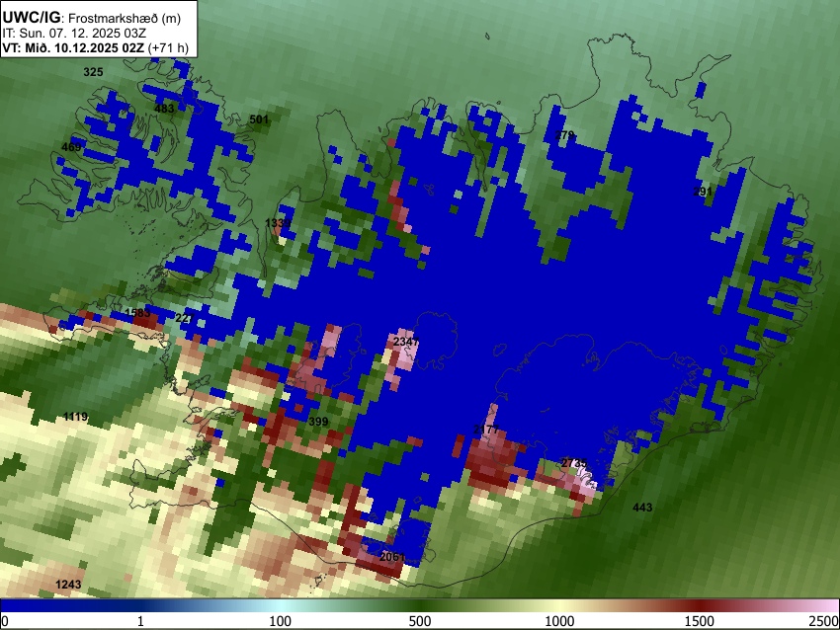This screenshot has height=630, width=840.
Task: Select map value 279
Action: pos(564,135)
